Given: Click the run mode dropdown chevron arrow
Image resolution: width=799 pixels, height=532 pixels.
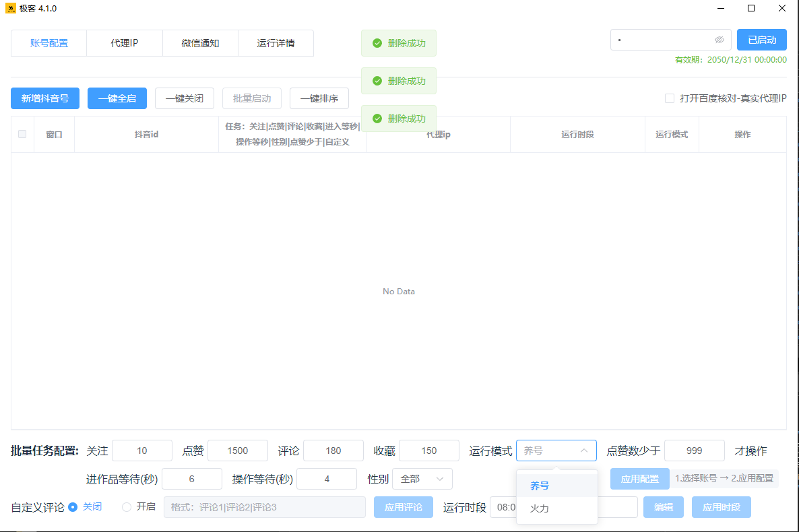Looking at the screenshot, I should (x=584, y=451).
